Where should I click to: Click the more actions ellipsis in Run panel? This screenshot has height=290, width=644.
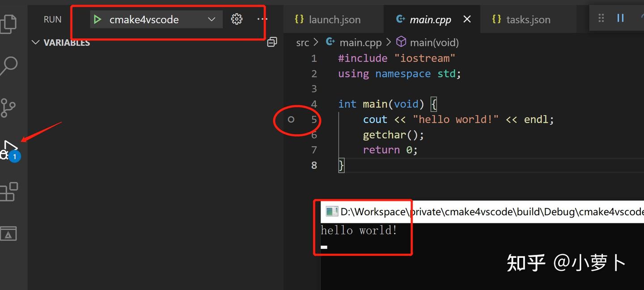(x=262, y=19)
